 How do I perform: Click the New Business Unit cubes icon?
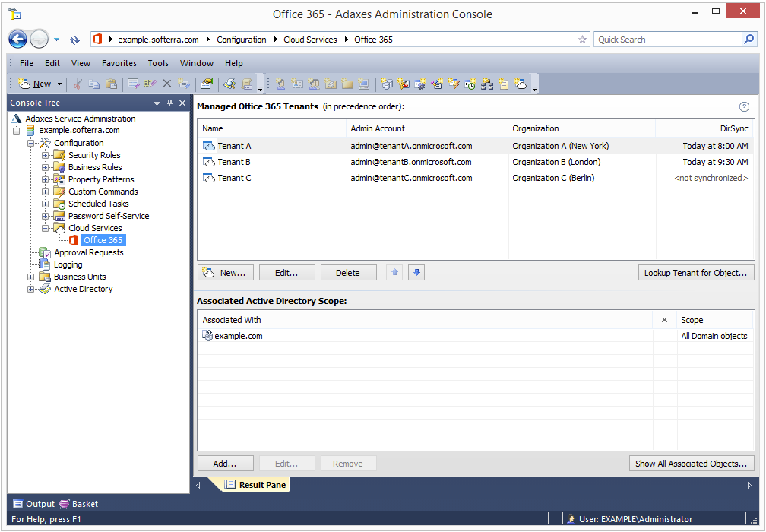click(387, 84)
